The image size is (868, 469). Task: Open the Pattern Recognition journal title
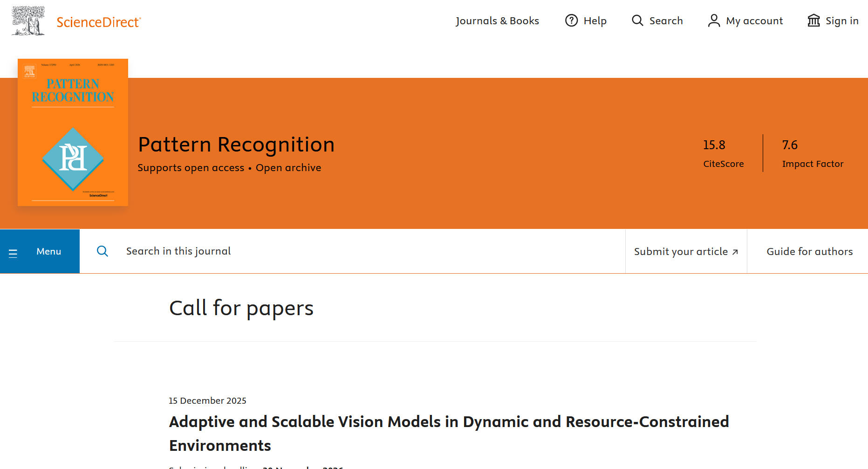click(236, 145)
